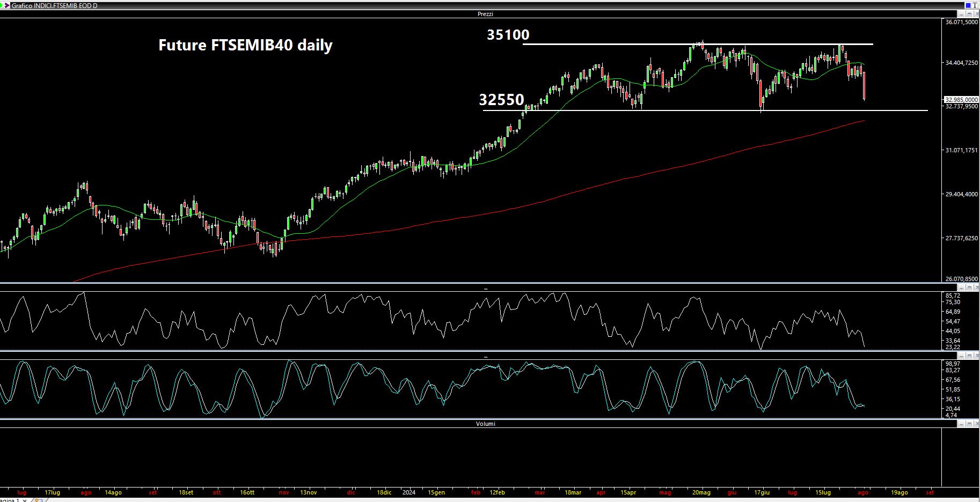Click the 98,97 stochastic scale value

click(953, 364)
